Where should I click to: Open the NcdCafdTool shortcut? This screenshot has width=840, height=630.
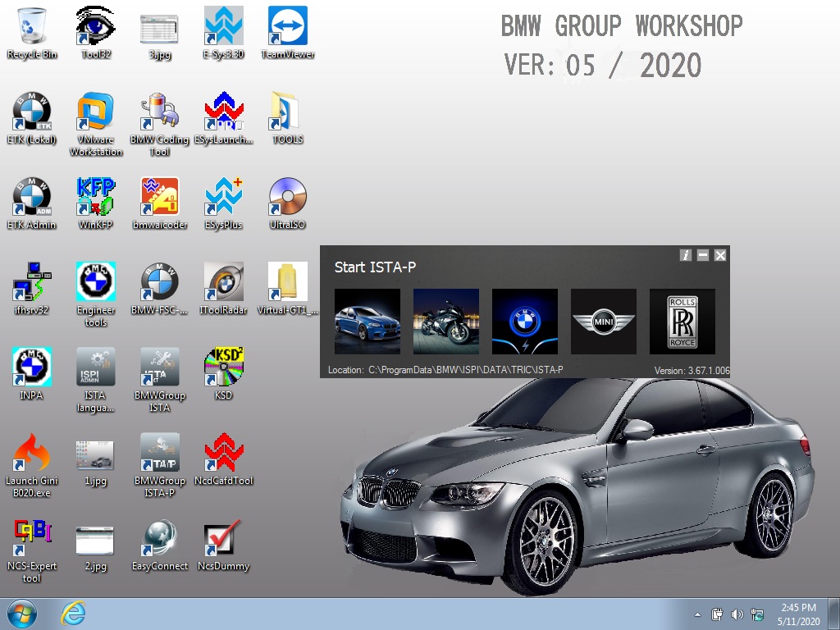223,459
